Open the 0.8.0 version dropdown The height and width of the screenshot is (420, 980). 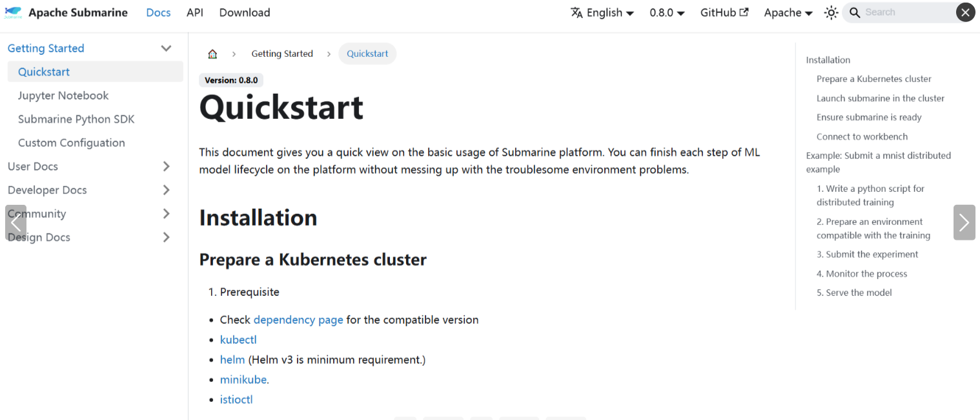667,12
